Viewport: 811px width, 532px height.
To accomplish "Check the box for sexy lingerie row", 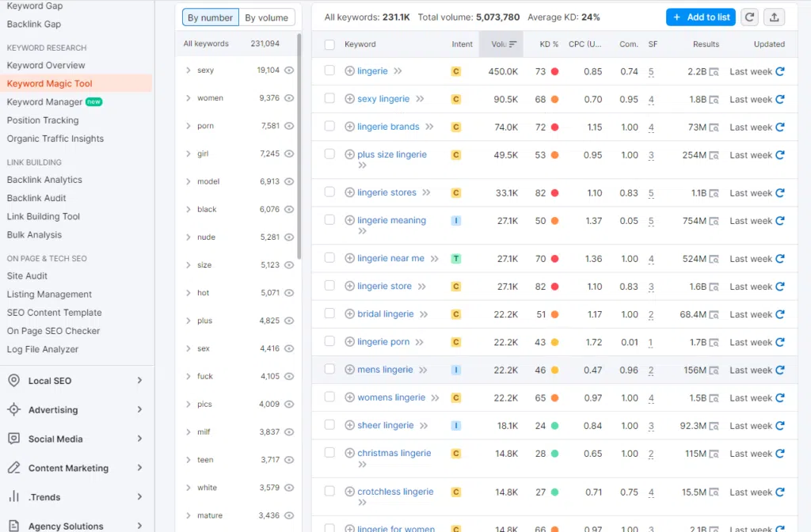I will (x=329, y=97).
